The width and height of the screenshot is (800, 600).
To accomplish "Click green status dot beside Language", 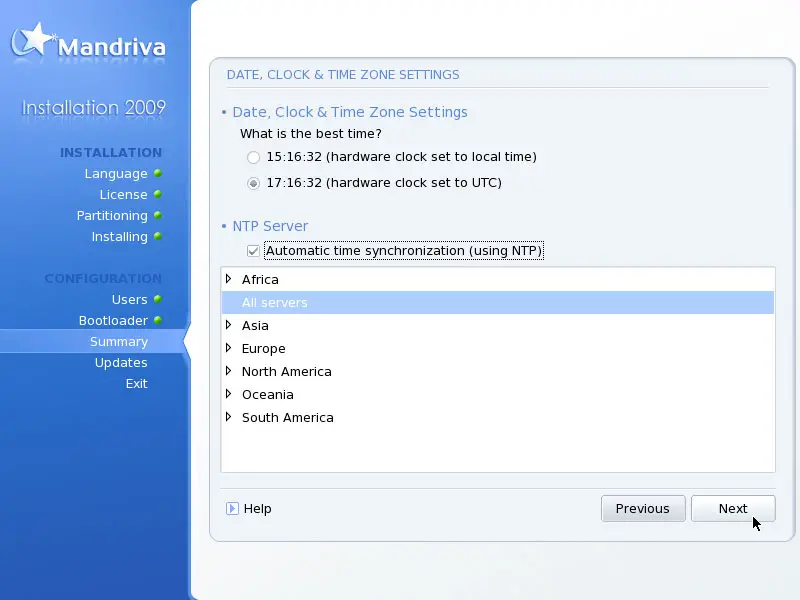I will coord(158,173).
